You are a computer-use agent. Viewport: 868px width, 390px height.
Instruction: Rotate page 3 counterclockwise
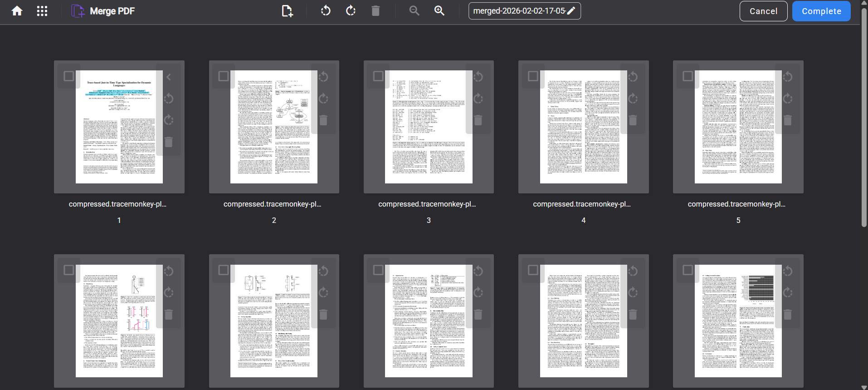point(478,77)
